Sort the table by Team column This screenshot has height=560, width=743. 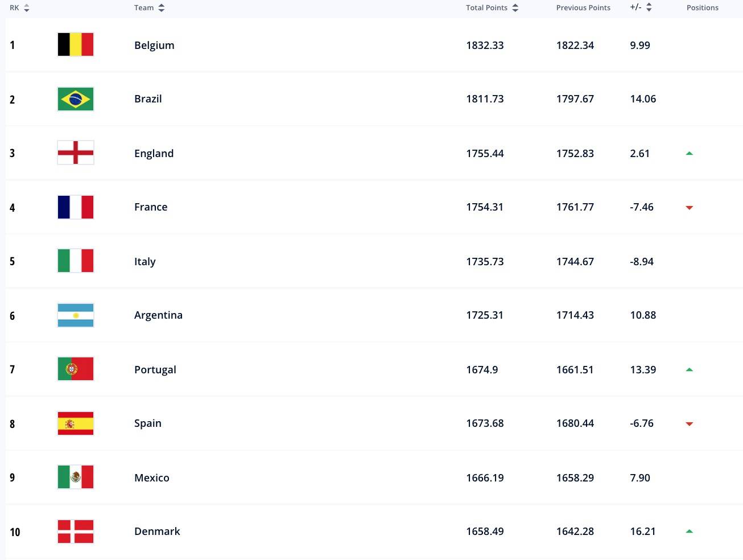149,7
